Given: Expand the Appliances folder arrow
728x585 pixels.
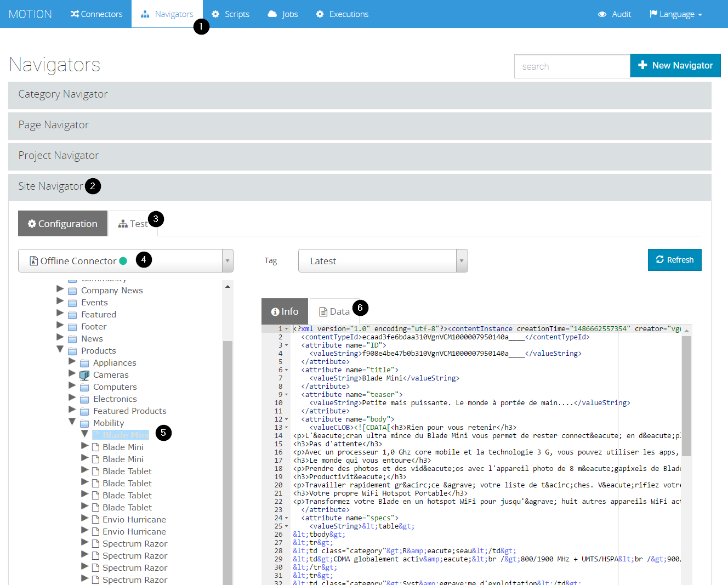Looking at the screenshot, I should (x=72, y=361).
